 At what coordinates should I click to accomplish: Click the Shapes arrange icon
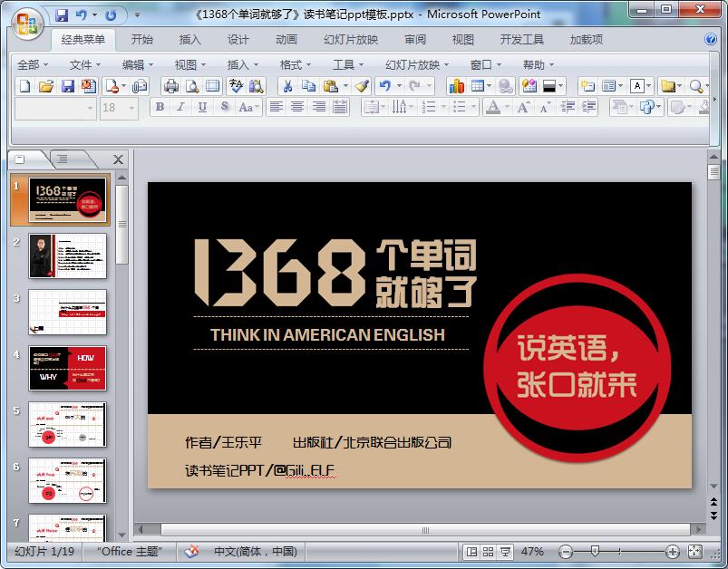point(646,108)
